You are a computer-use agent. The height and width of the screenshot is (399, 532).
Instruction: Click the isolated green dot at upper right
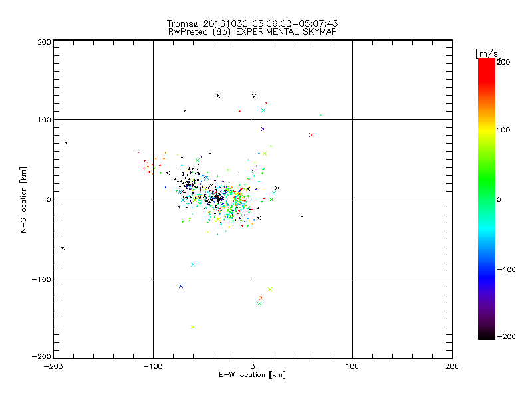(x=321, y=116)
